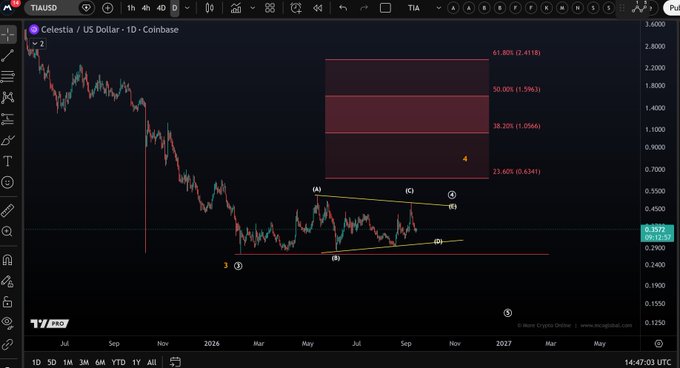This screenshot has width=680, height=368.
Task: Open the forecasting and measurement tools
Action: coord(8,119)
